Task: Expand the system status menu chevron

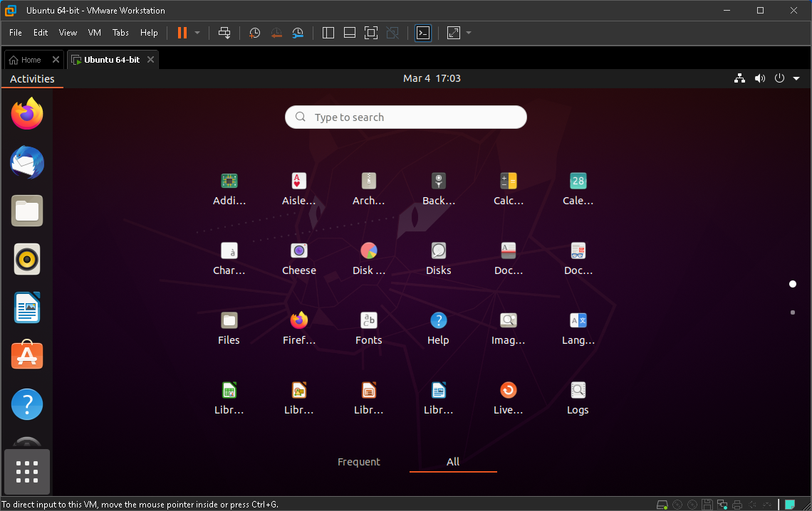Action: tap(796, 78)
